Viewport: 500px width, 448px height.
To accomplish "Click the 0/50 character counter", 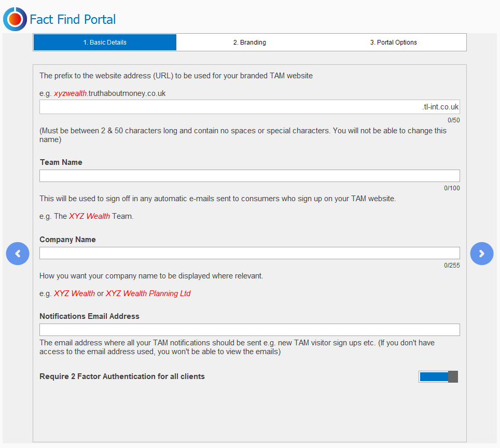I will pos(453,120).
